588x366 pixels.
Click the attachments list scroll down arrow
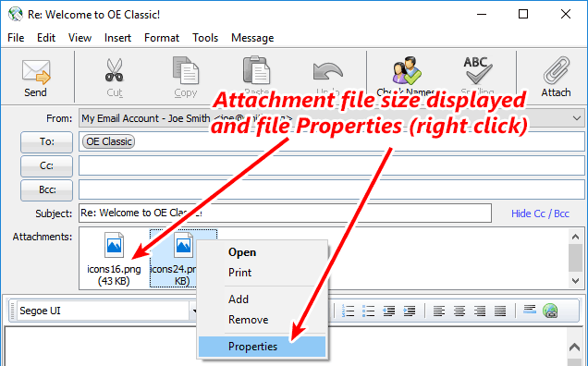point(576,280)
